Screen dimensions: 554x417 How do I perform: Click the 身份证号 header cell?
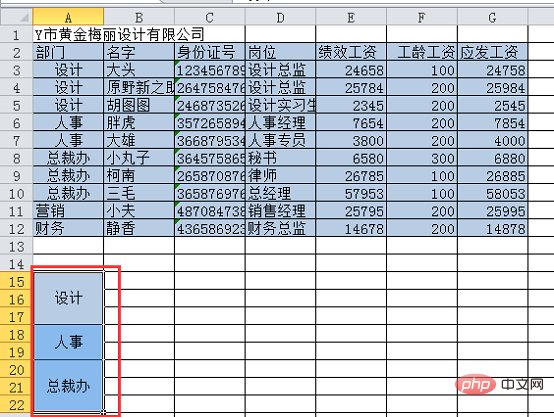pos(210,52)
